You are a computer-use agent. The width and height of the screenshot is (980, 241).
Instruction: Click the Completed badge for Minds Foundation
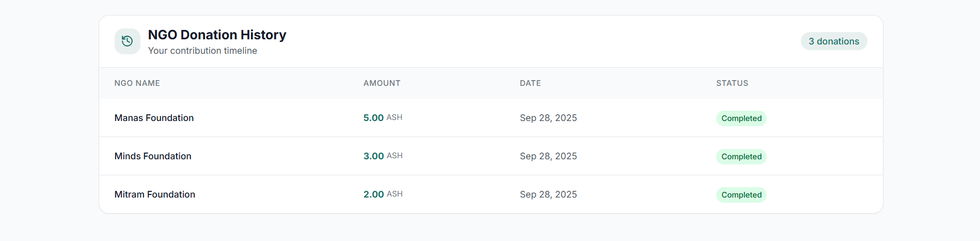741,157
